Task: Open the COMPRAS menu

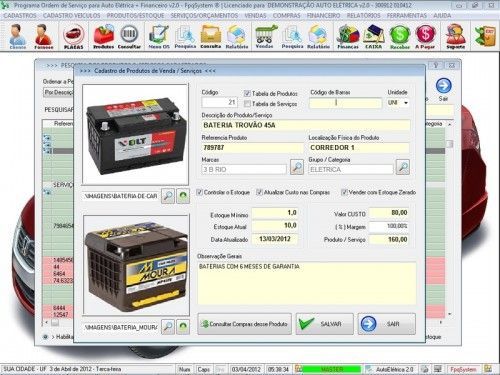Action: [x=286, y=16]
